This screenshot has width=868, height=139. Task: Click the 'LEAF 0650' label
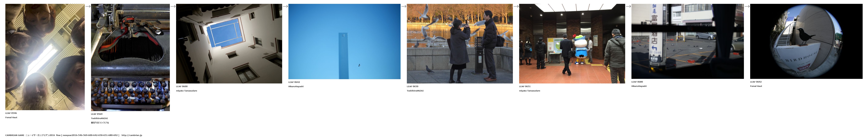point(413,87)
